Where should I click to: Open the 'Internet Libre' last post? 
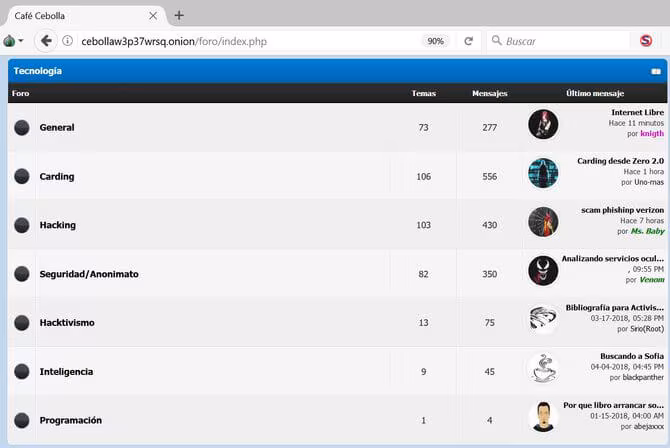(638, 112)
